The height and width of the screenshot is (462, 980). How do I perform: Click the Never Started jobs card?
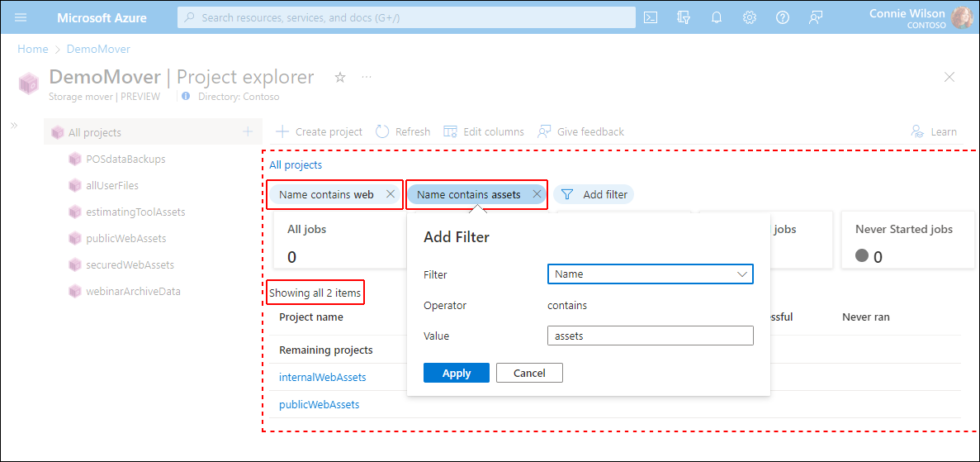pyautogui.click(x=908, y=241)
